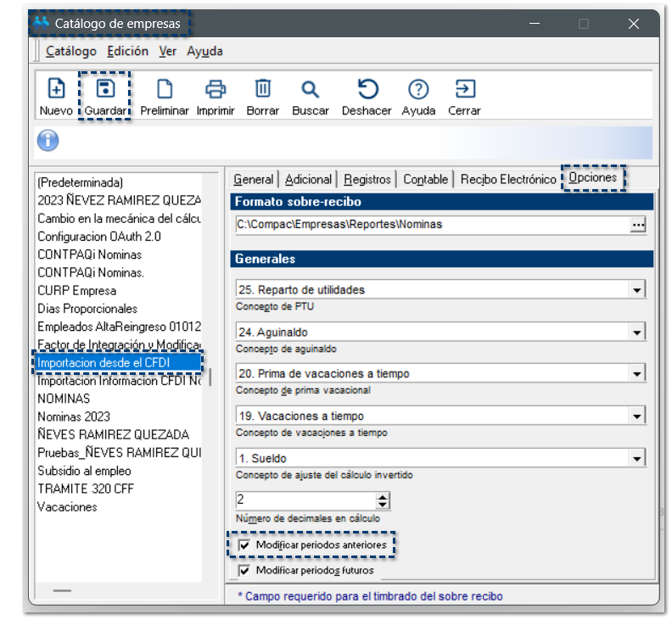
Task: Browse for Formato sobre-recibo path with ellipsis button
Action: point(637,225)
